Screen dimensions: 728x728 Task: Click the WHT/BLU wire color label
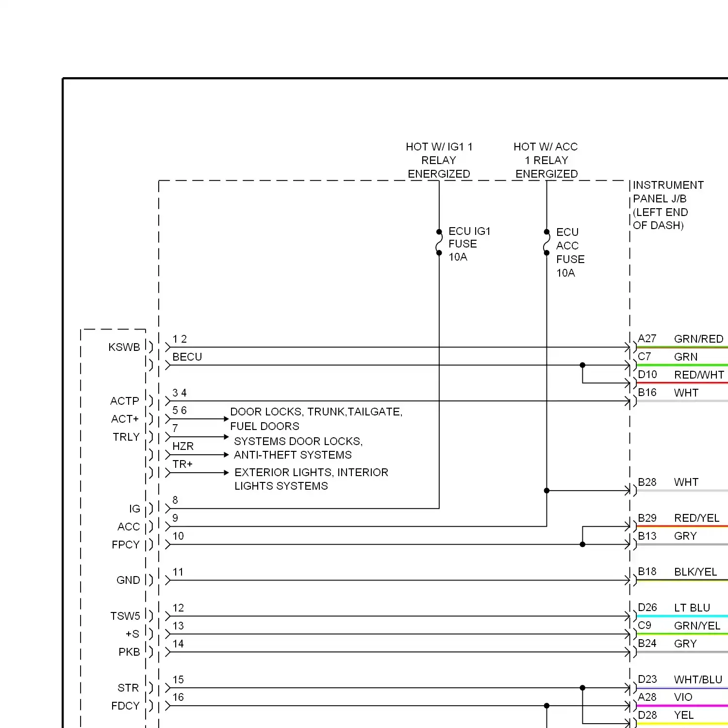tap(698, 679)
